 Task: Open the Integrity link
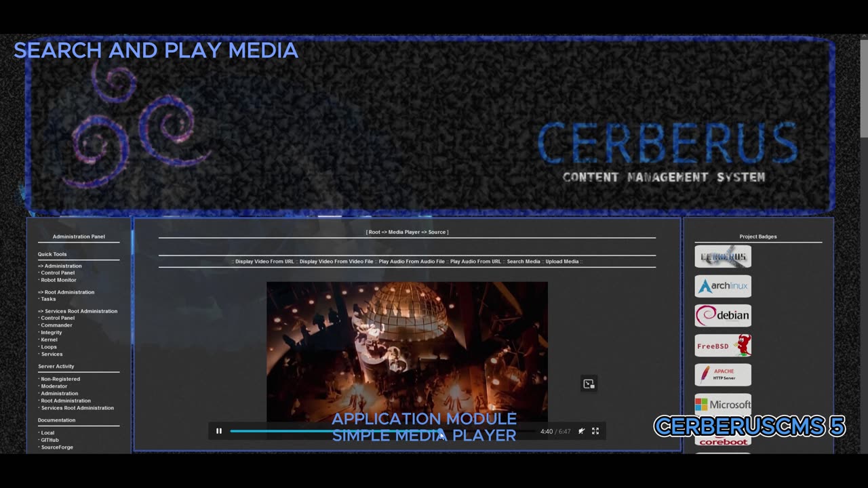coord(51,333)
